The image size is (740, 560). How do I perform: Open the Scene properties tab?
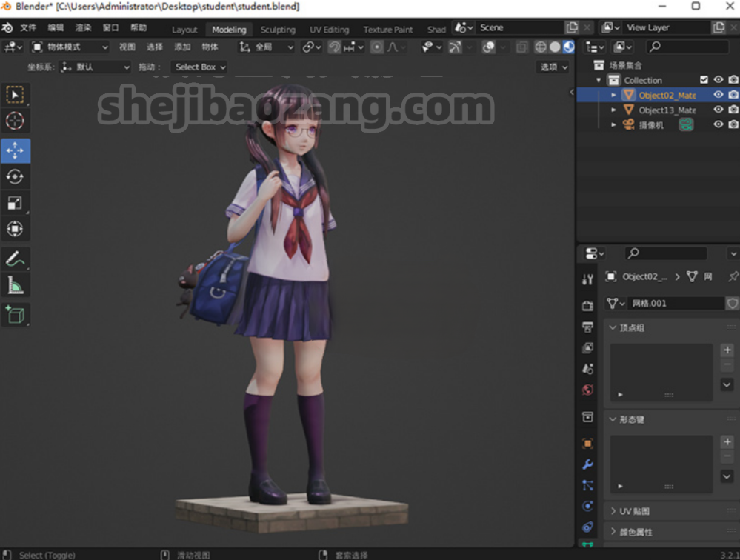tap(587, 368)
